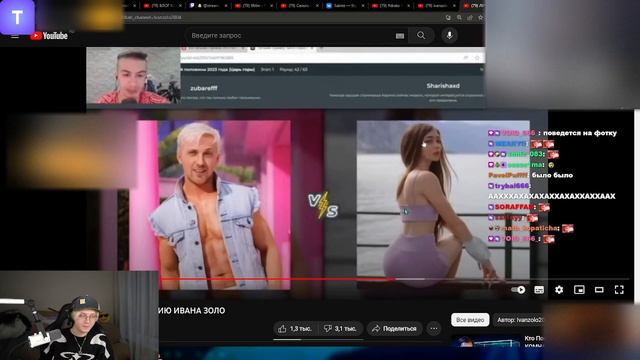The image size is (640, 360).
Task: Enable miniplayer mode icon
Action: [x=579, y=290]
